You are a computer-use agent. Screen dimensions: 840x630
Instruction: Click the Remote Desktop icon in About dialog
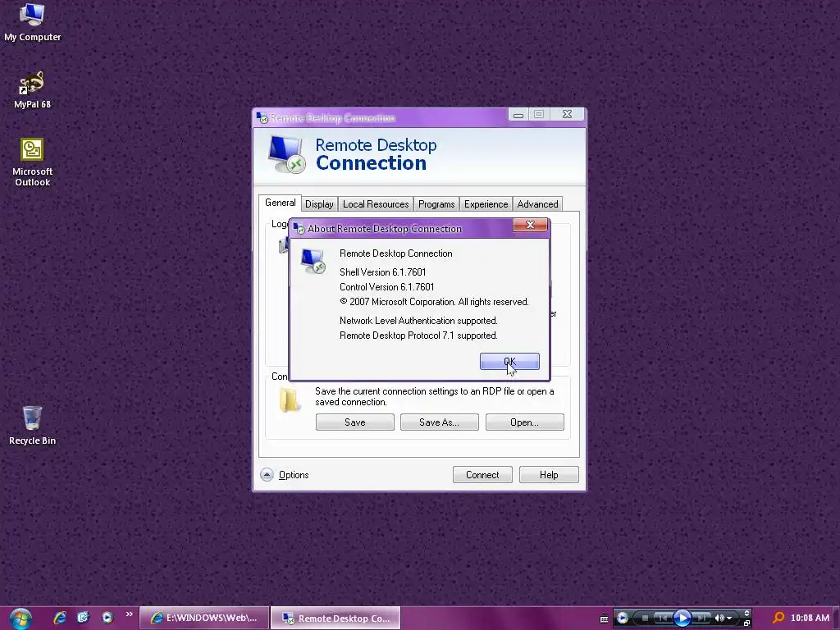[313, 261]
